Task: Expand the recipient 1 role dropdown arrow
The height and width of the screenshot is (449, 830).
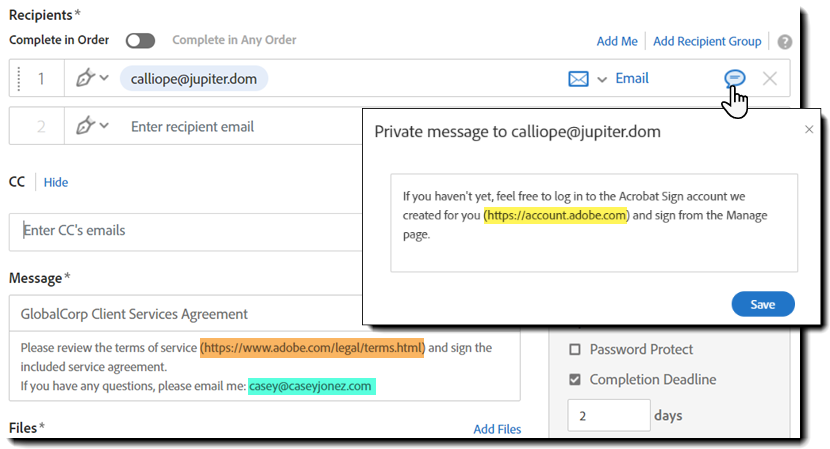Action: (104, 78)
